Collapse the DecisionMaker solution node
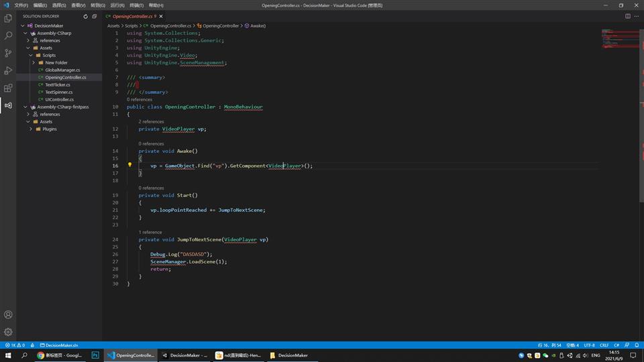This screenshot has height=362, width=644. coord(23,26)
